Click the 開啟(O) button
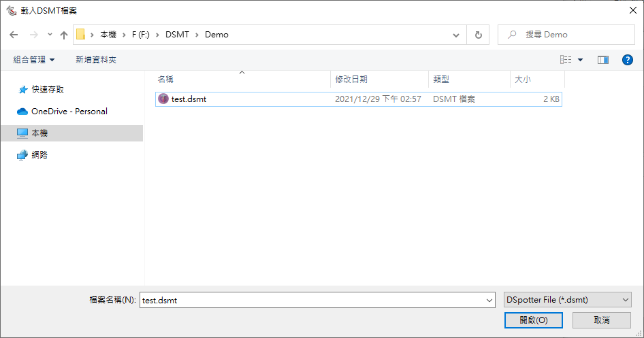This screenshot has height=338, width=644. (x=533, y=320)
